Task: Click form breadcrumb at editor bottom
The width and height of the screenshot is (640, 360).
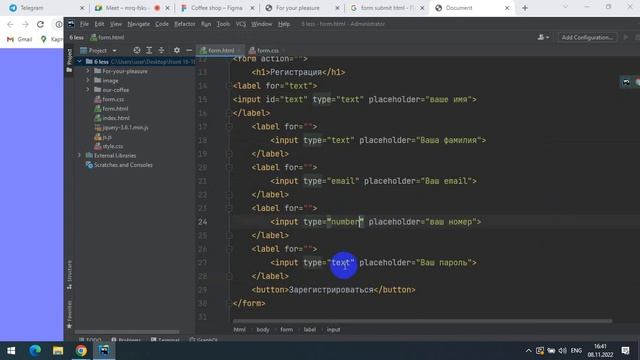Action: [287, 329]
